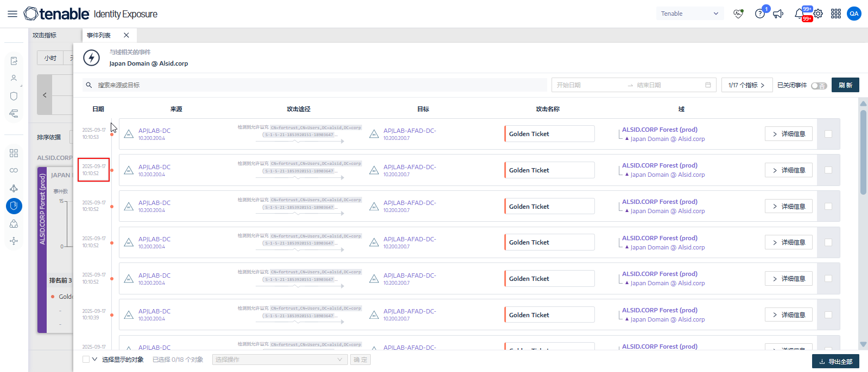
Task: Open the apps grid switcher icon
Action: point(836,14)
